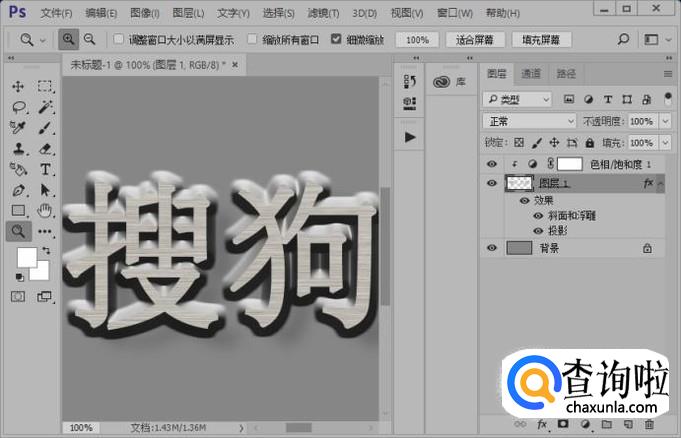
Task: Collapse 图层 1 effects list
Action: click(x=660, y=183)
